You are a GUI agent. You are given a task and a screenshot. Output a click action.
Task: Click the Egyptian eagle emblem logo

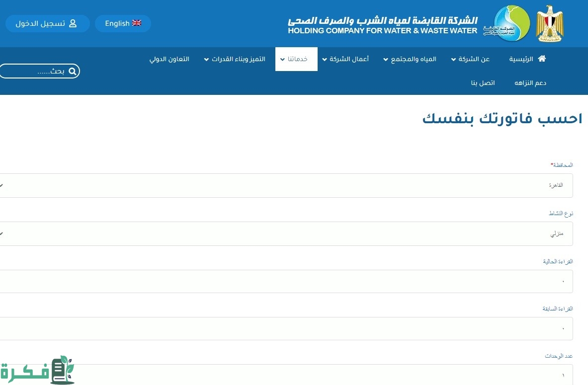pyautogui.click(x=550, y=24)
